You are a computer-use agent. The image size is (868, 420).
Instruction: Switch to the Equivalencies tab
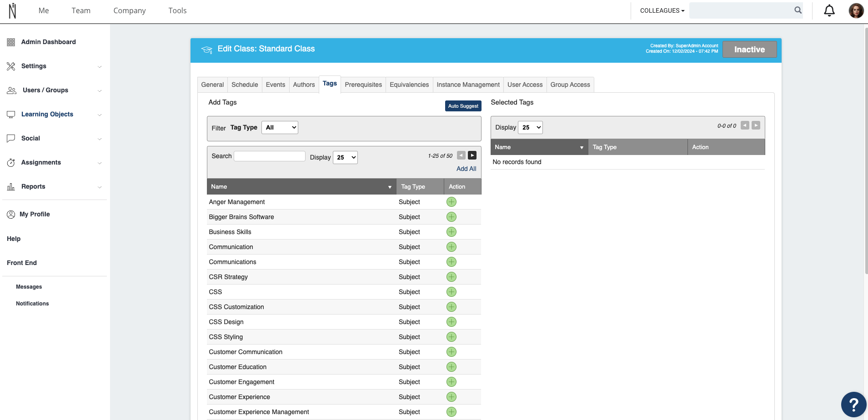pos(409,85)
